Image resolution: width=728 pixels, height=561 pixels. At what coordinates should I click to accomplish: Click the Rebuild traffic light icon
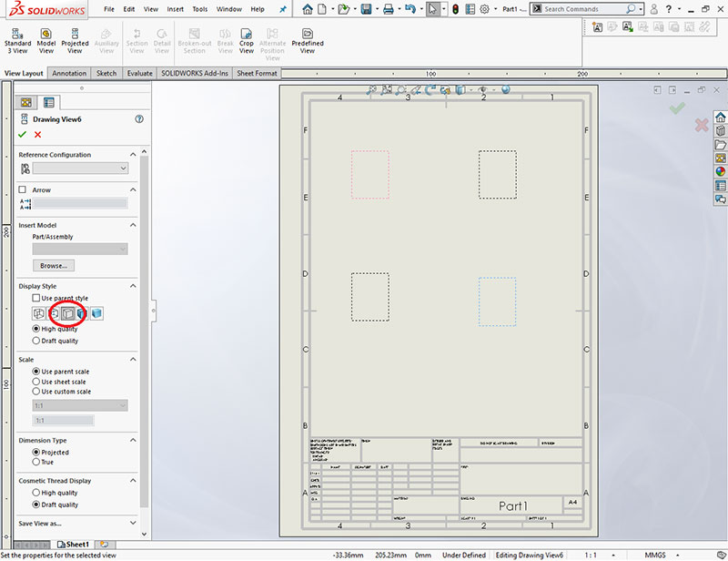[456, 9]
